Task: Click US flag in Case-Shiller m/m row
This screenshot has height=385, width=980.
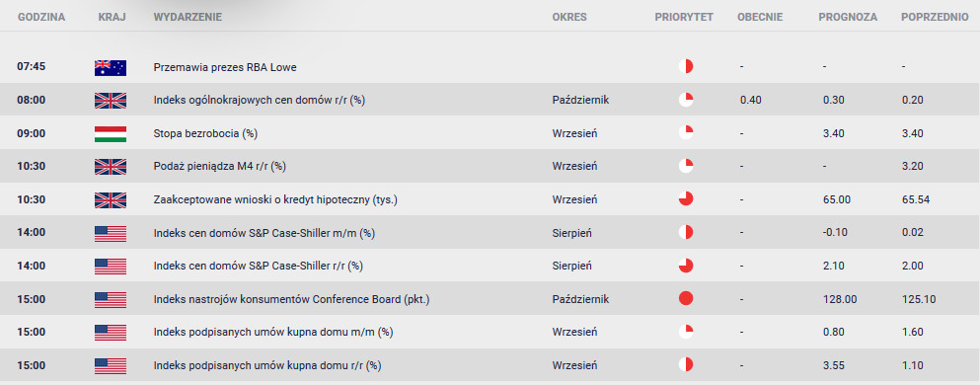Action: point(110,233)
